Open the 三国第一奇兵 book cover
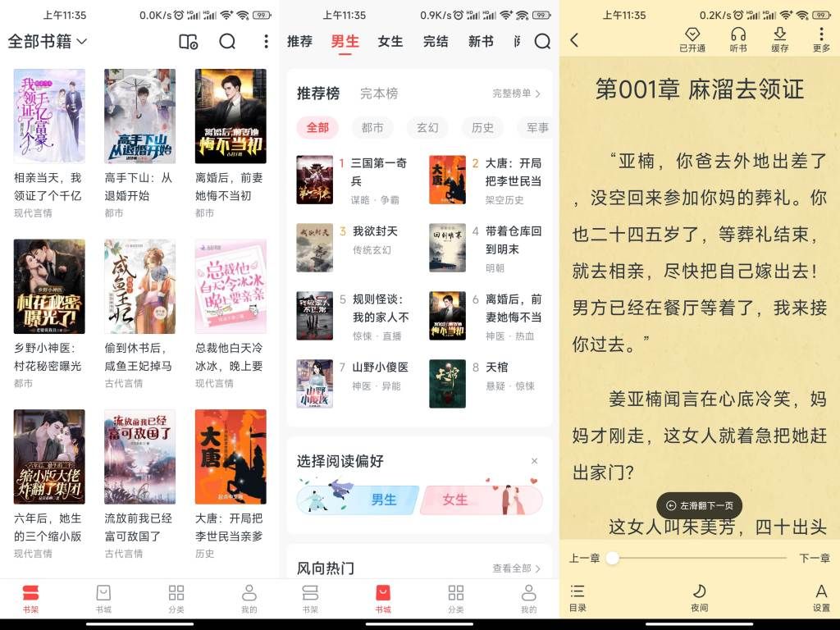840x630 pixels. [315, 179]
